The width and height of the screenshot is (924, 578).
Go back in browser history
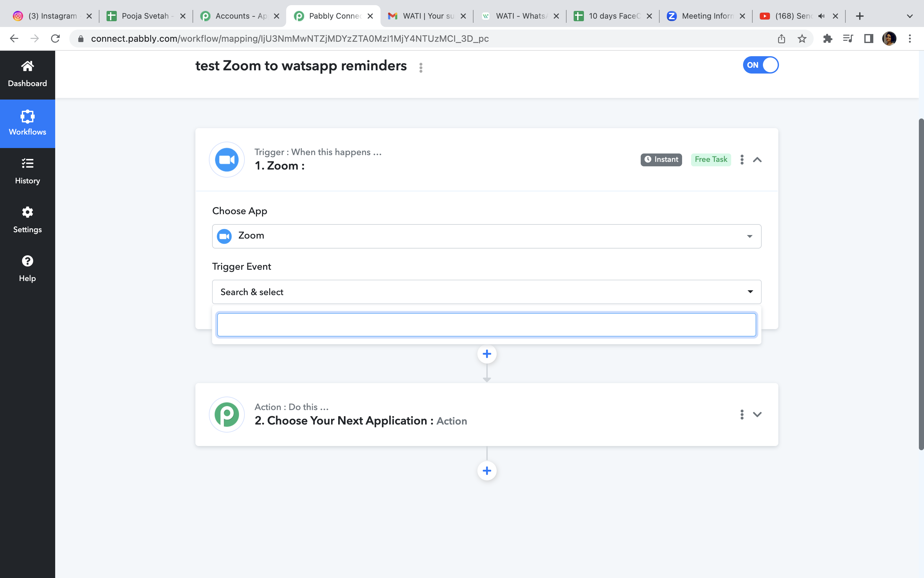click(14, 39)
